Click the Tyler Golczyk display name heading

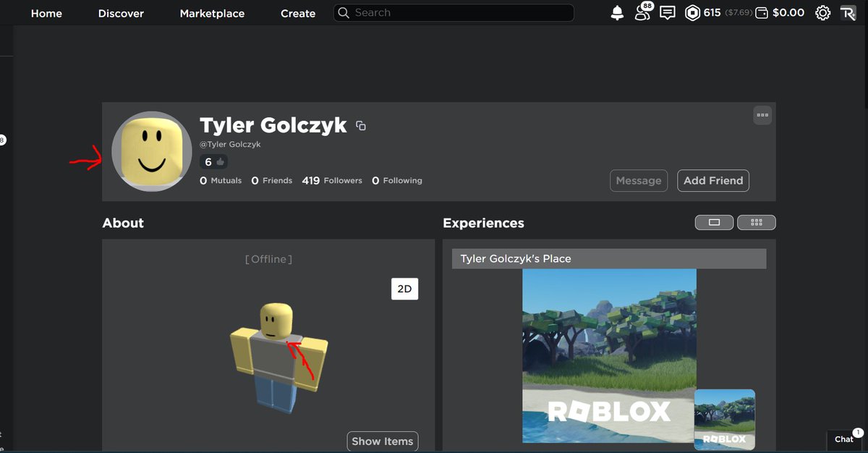click(273, 125)
